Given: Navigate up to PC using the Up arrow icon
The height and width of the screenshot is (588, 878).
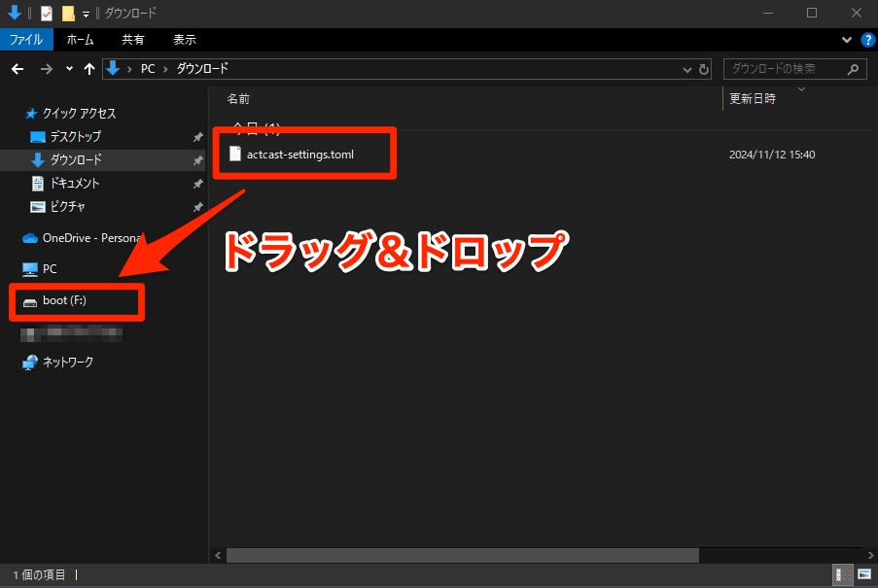Looking at the screenshot, I should click(88, 69).
